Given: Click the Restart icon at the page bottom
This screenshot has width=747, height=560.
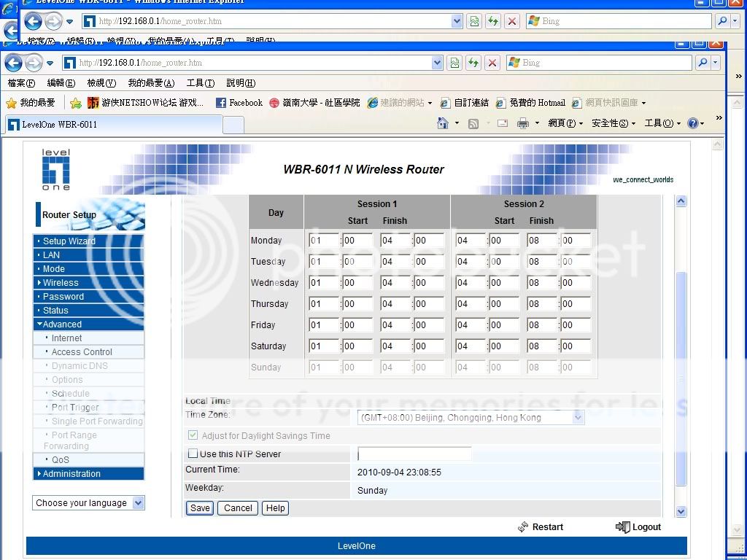Looking at the screenshot, I should pyautogui.click(x=523, y=526).
